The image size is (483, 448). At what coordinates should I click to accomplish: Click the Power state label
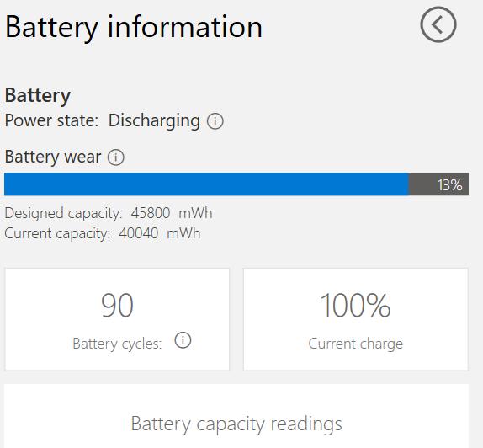point(51,120)
